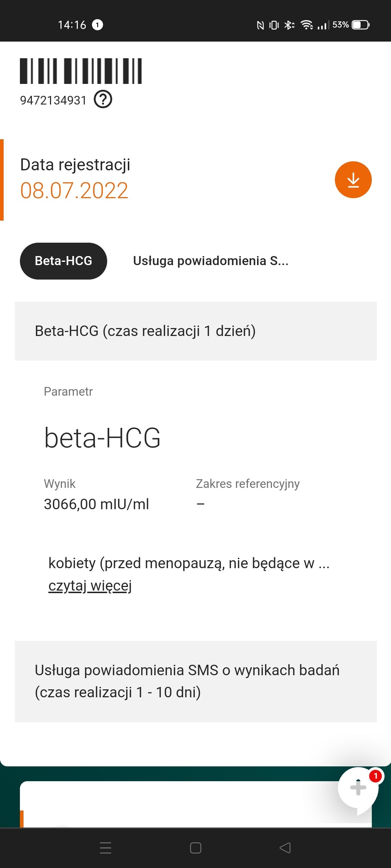The width and height of the screenshot is (391, 868).
Task: Select the Beta-HCG tab
Action: coord(63,261)
